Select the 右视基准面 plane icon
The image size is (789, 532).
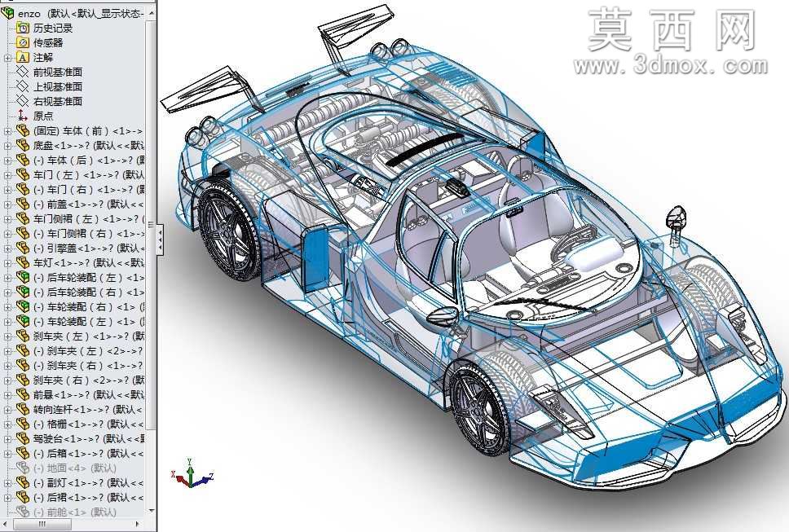pos(23,101)
